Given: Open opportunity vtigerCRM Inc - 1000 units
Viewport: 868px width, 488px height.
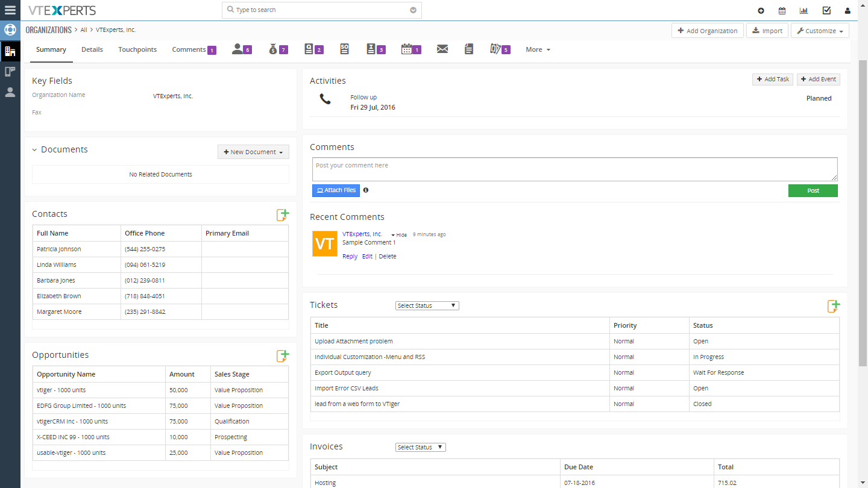Looking at the screenshot, I should point(72,422).
